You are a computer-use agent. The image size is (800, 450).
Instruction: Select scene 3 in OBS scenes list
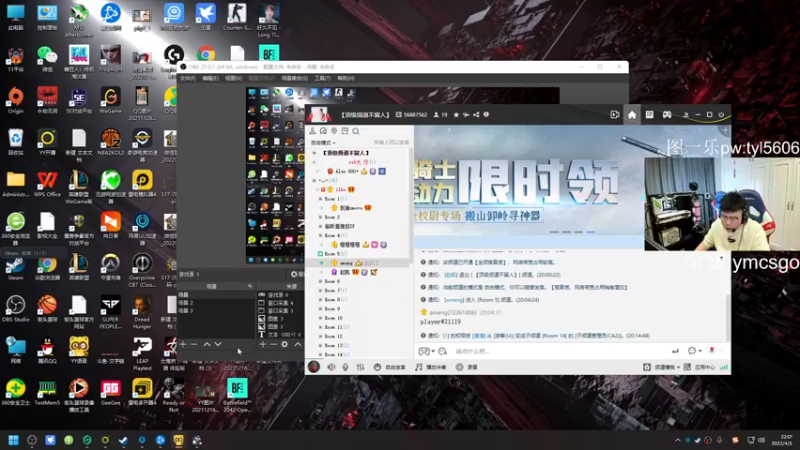pos(215,310)
